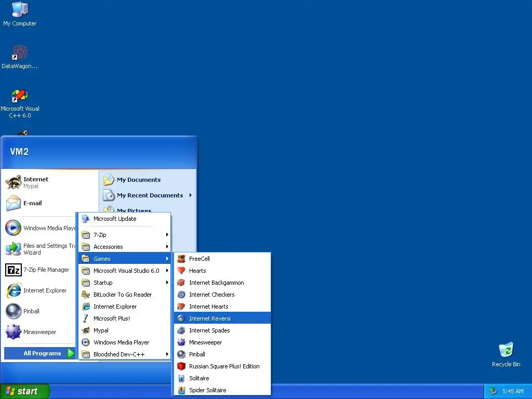
Task: Expand the 7-Zip submenu arrow
Action: (x=167, y=234)
